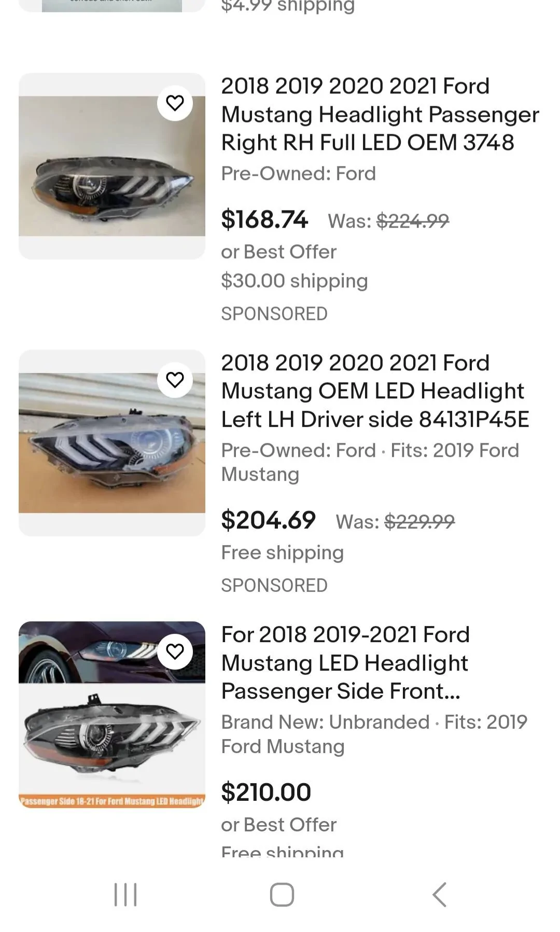Select the $210.00 price
The height and width of the screenshot is (932, 560).
(266, 792)
